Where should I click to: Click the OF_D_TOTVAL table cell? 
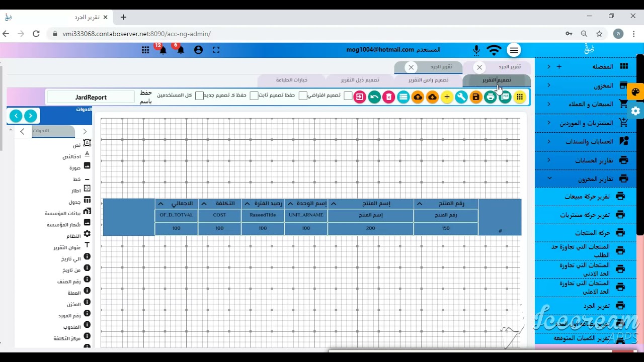pos(176,215)
